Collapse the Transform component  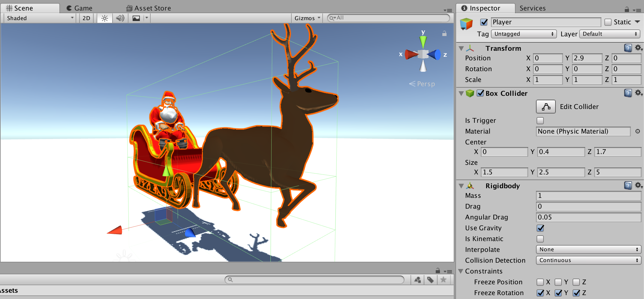pyautogui.click(x=462, y=48)
